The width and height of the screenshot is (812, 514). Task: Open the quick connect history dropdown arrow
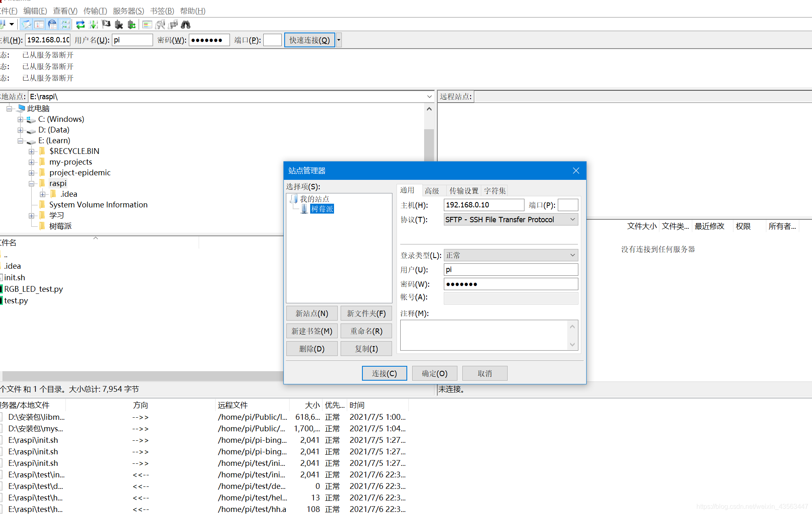339,40
